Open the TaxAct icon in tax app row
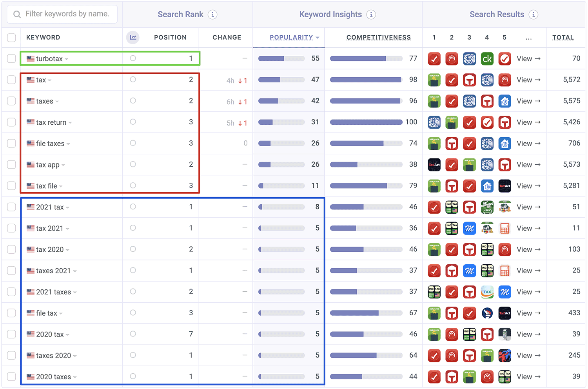 (x=434, y=165)
